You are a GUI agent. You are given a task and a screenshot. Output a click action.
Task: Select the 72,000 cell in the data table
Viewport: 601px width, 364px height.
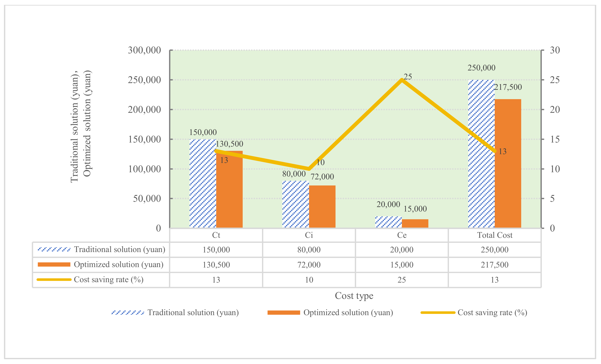(309, 265)
